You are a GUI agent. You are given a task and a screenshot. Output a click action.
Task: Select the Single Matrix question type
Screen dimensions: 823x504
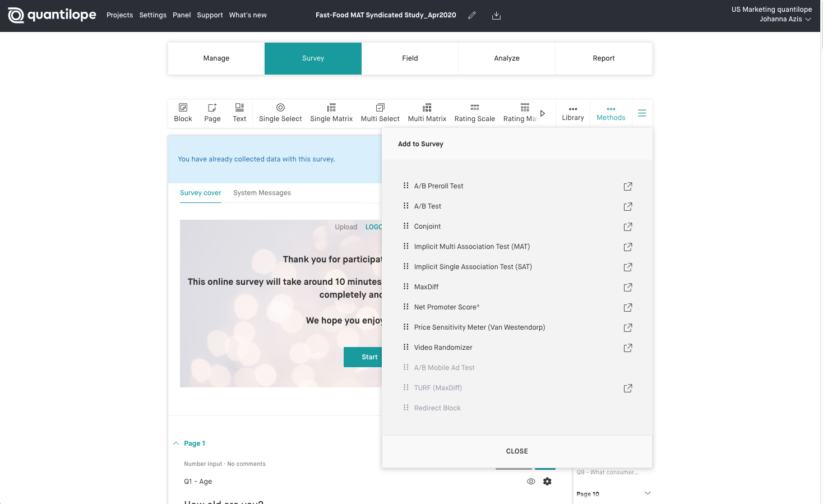pyautogui.click(x=331, y=113)
